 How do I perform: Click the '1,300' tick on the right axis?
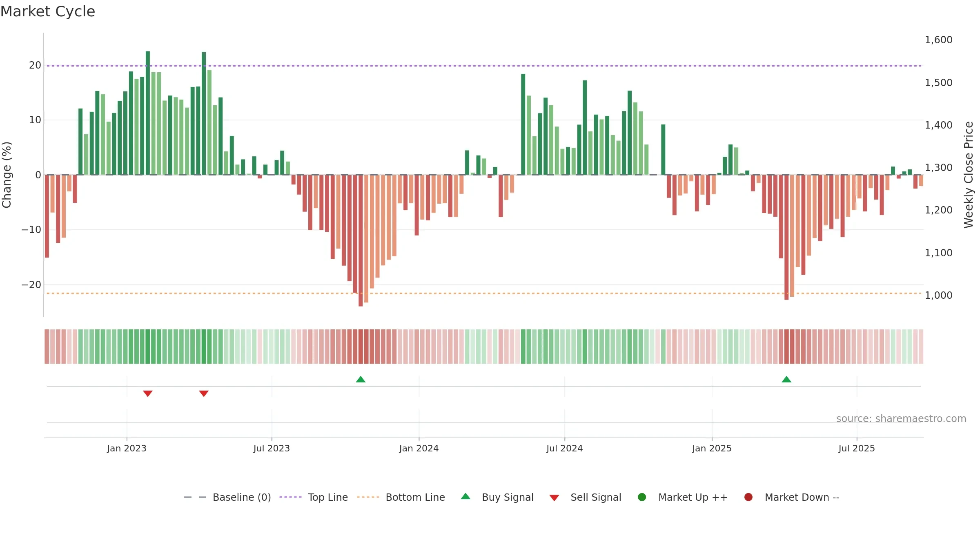(938, 168)
